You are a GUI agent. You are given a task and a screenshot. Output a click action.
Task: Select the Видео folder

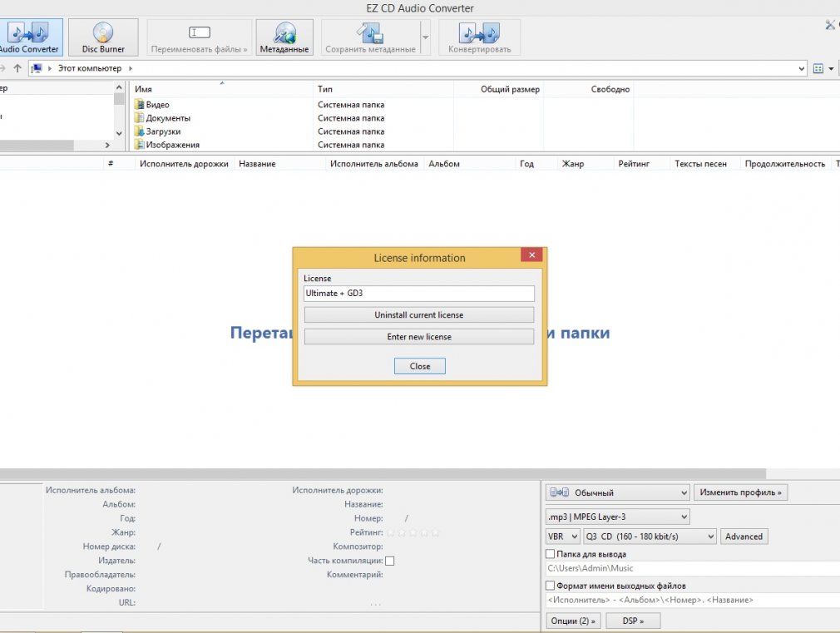coord(157,105)
